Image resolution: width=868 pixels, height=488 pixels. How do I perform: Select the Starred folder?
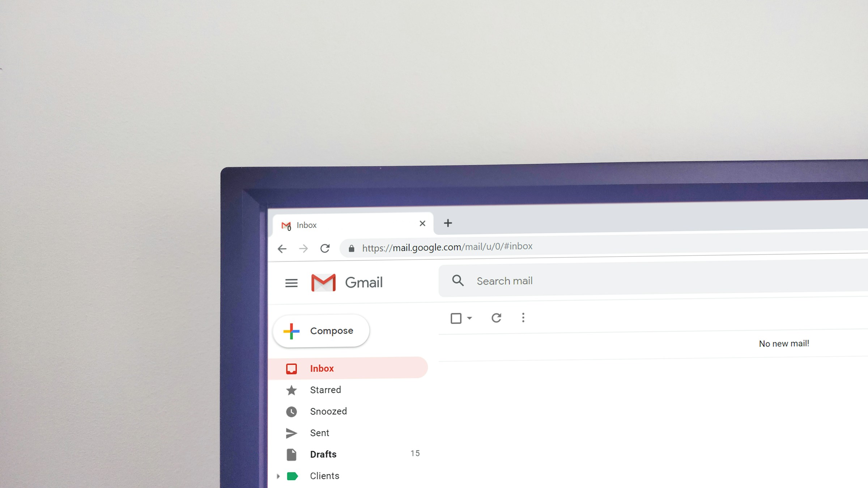pyautogui.click(x=324, y=390)
